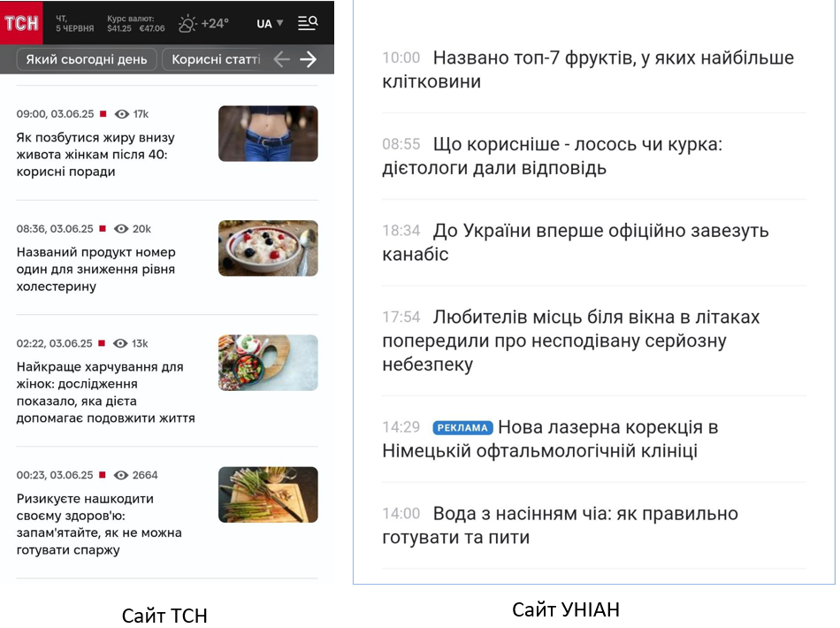Viewport: 840px width, 628px height.
Task: Open the salad article thumbnail
Action: pos(268,363)
